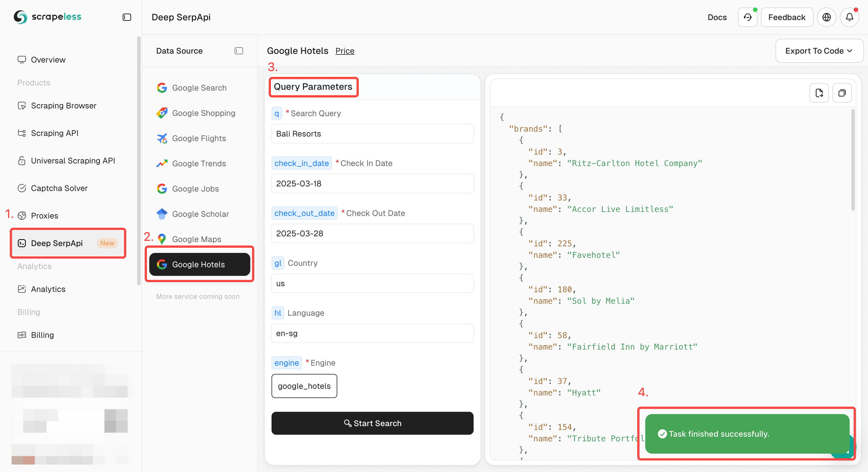Click the "Ritz-Carlton Hotel Company" value
868x472 pixels.
tap(634, 163)
